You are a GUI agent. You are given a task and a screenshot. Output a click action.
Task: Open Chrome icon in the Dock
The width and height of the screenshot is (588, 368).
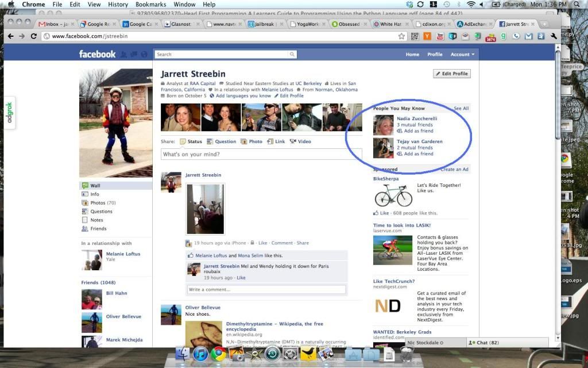pyautogui.click(x=218, y=354)
